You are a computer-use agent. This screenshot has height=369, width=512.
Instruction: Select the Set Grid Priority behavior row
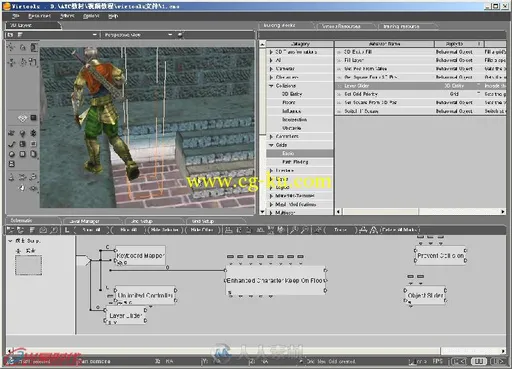coord(420,94)
